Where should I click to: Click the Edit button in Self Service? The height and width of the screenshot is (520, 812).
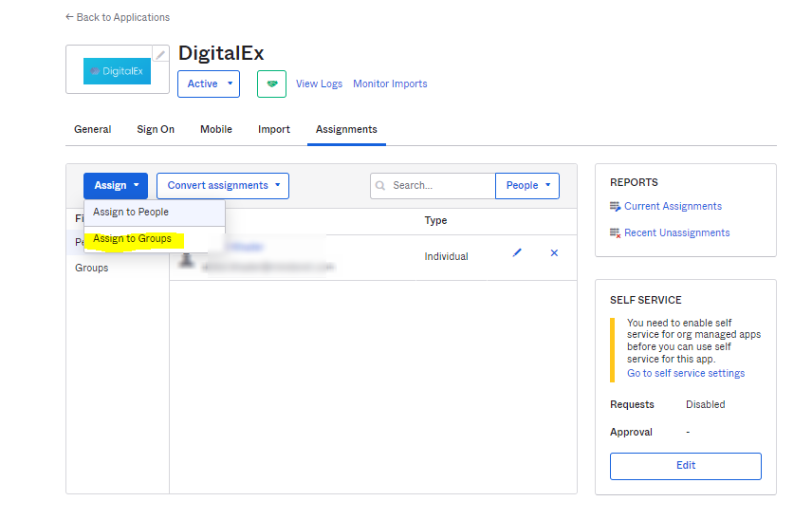click(x=685, y=465)
